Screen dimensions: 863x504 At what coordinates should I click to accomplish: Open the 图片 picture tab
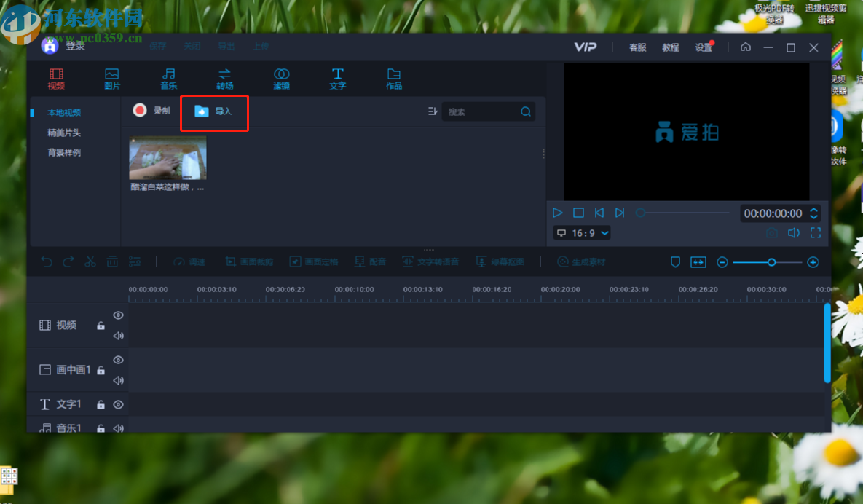(x=111, y=79)
